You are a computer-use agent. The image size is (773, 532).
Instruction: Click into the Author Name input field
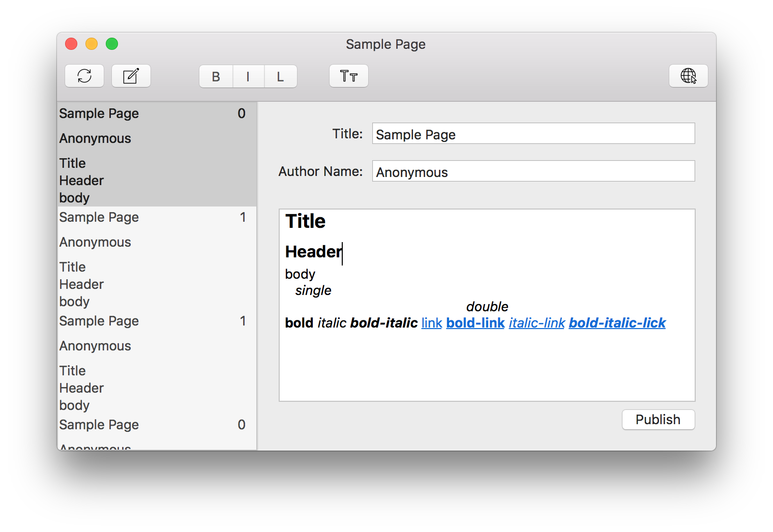click(x=533, y=171)
